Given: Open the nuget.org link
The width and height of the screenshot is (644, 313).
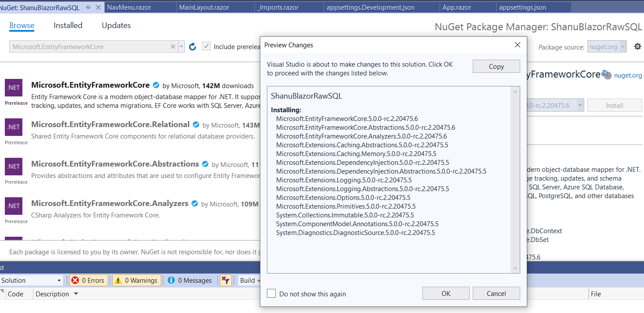Looking at the screenshot, I should [x=628, y=75].
